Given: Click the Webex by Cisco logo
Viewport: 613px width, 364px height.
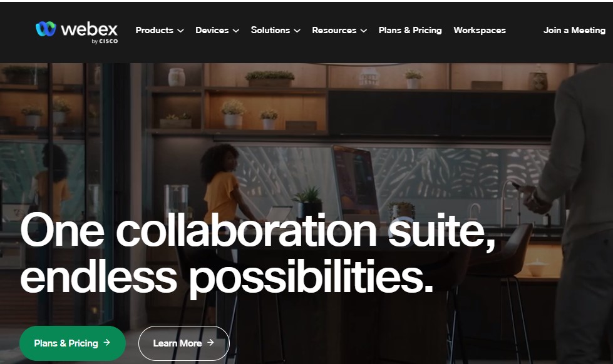Looking at the screenshot, I should 76,32.
